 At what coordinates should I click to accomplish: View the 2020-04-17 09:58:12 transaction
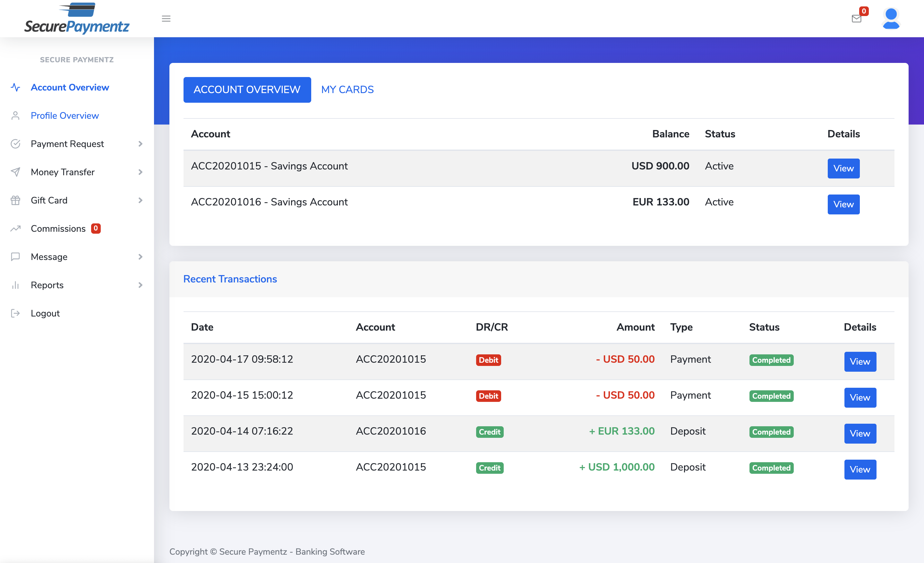coord(860,361)
